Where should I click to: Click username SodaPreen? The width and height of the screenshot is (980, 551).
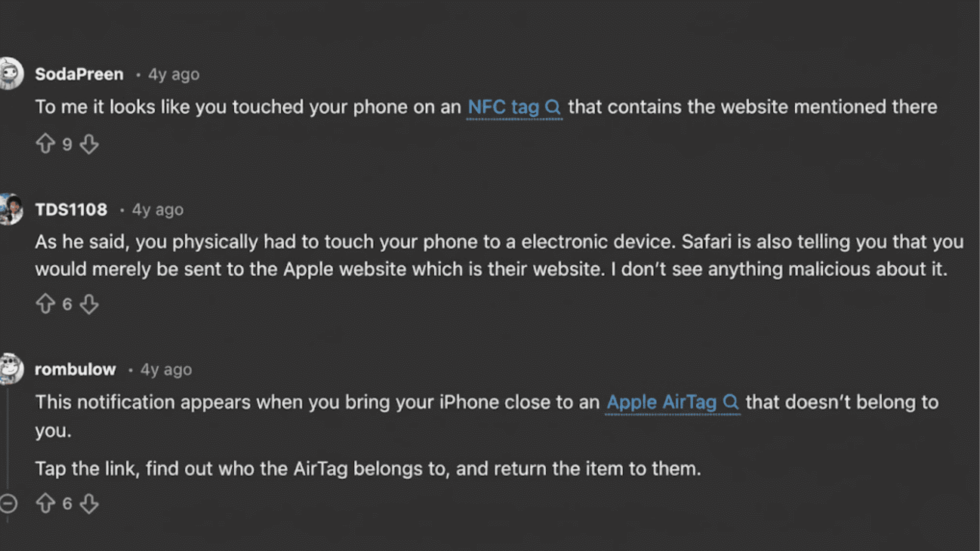click(x=79, y=74)
